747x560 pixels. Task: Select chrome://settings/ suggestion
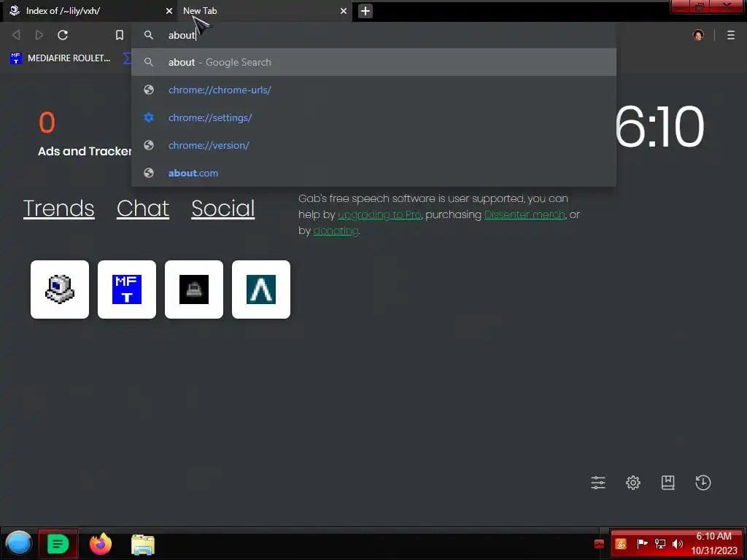[x=374, y=117]
